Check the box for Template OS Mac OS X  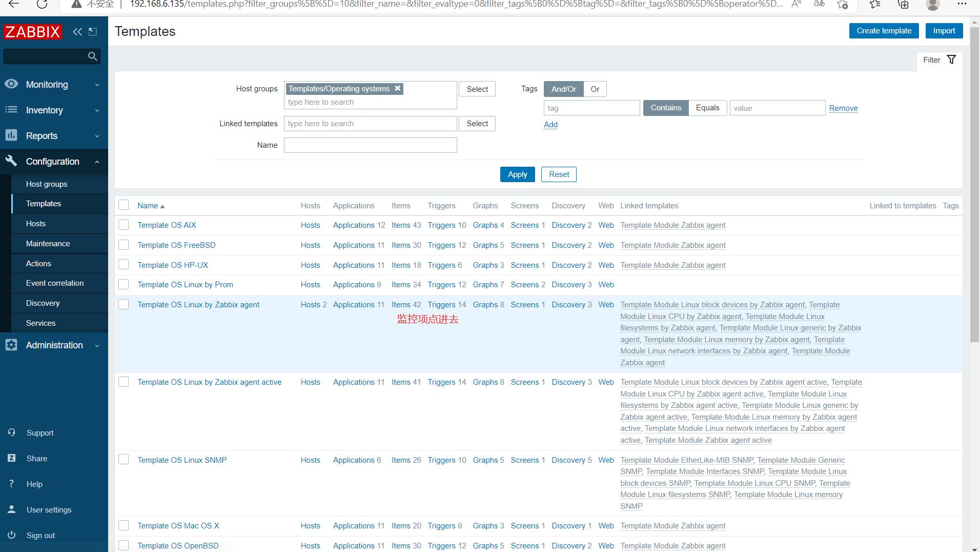[124, 525]
